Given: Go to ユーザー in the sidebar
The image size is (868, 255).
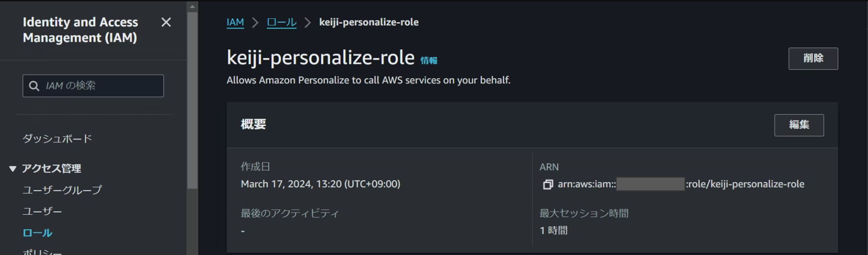Looking at the screenshot, I should click(42, 212).
